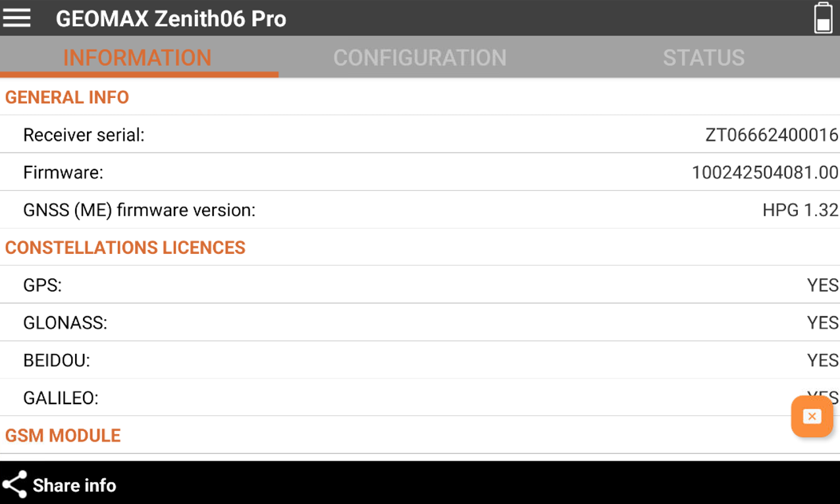Screen dimensions: 840x504
Task: Tap the Firmware version row
Action: coord(419,172)
